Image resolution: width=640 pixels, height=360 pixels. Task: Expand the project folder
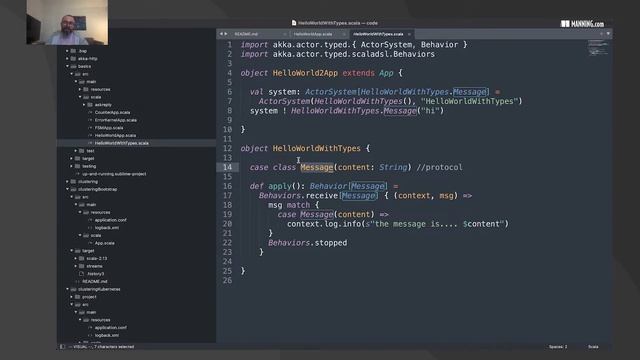(72, 297)
